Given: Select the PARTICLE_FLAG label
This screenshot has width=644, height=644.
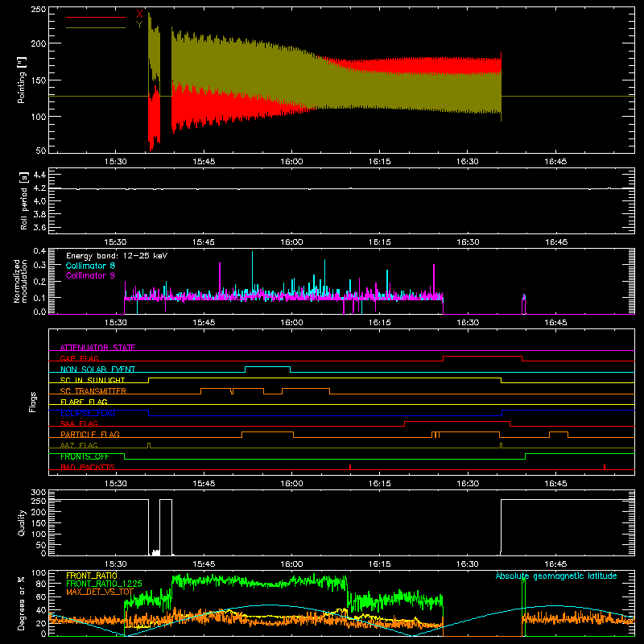Looking at the screenshot, I should click(90, 434).
